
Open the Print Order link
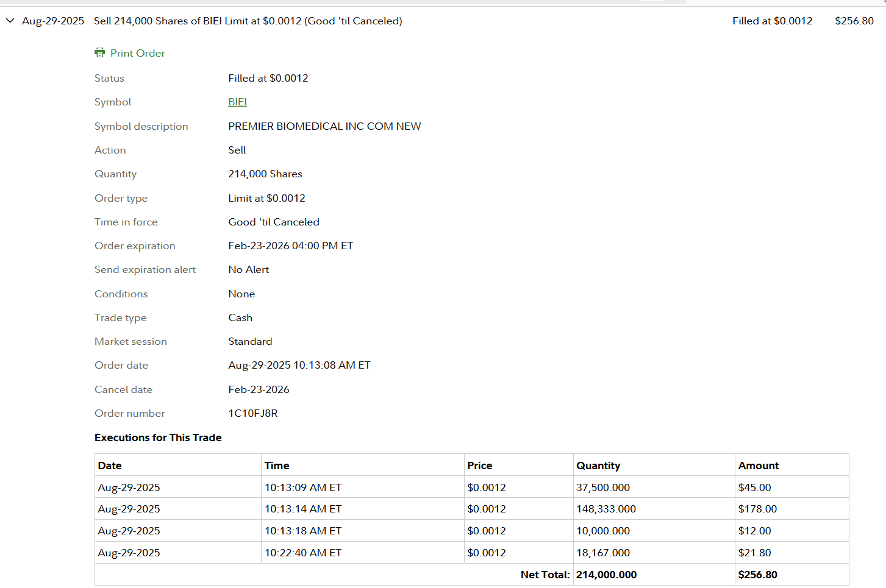(138, 53)
